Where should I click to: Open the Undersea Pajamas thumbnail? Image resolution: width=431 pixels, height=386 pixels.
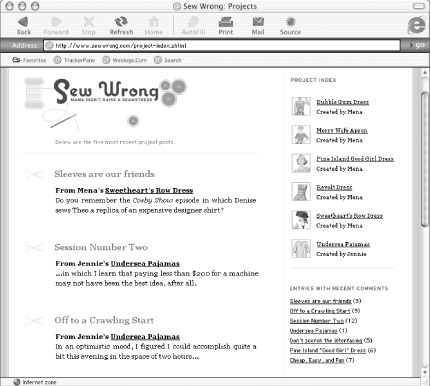coord(301,248)
